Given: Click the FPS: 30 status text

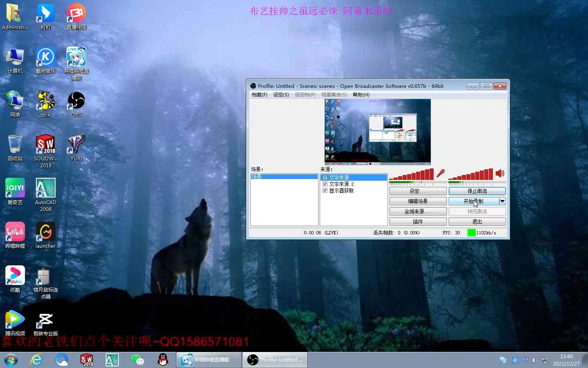Looking at the screenshot, I should tap(451, 233).
